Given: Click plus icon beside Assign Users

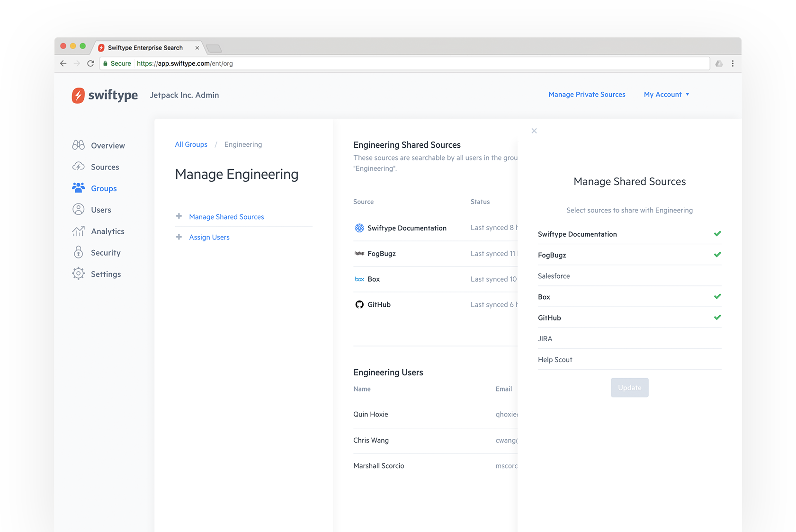Looking at the screenshot, I should 179,237.
